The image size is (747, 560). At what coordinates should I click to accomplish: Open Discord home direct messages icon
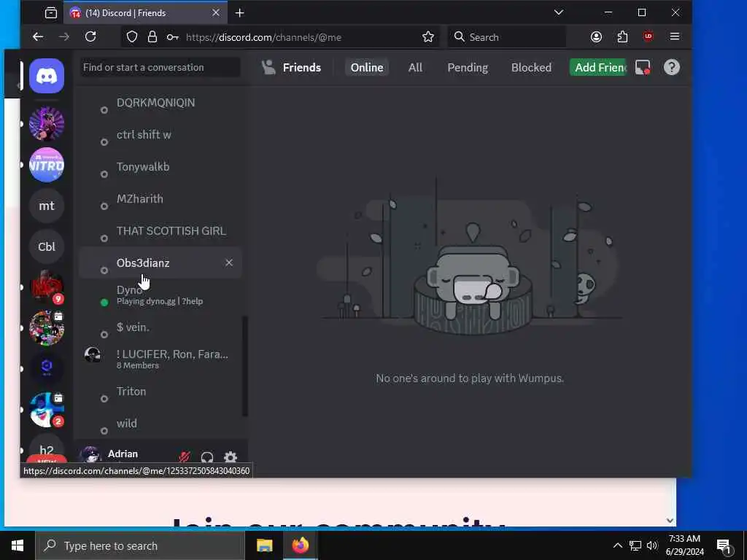coord(47,76)
